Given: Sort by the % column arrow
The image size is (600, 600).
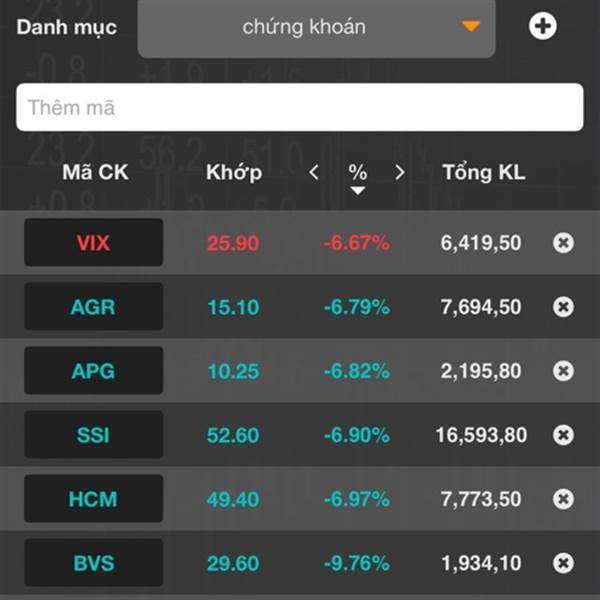Looking at the screenshot, I should pos(358,191).
